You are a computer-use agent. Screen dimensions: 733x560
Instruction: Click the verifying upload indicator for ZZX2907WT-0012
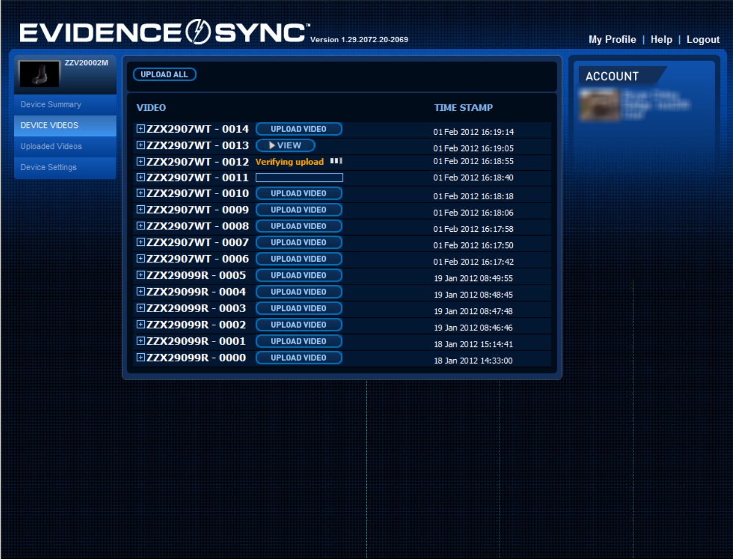(285, 162)
